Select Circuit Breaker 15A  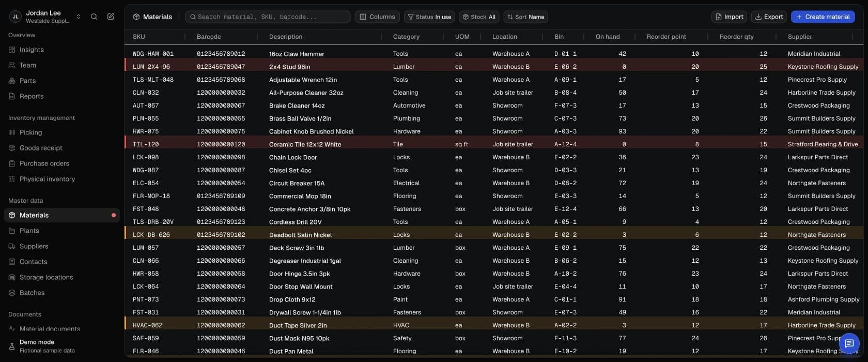(297, 183)
